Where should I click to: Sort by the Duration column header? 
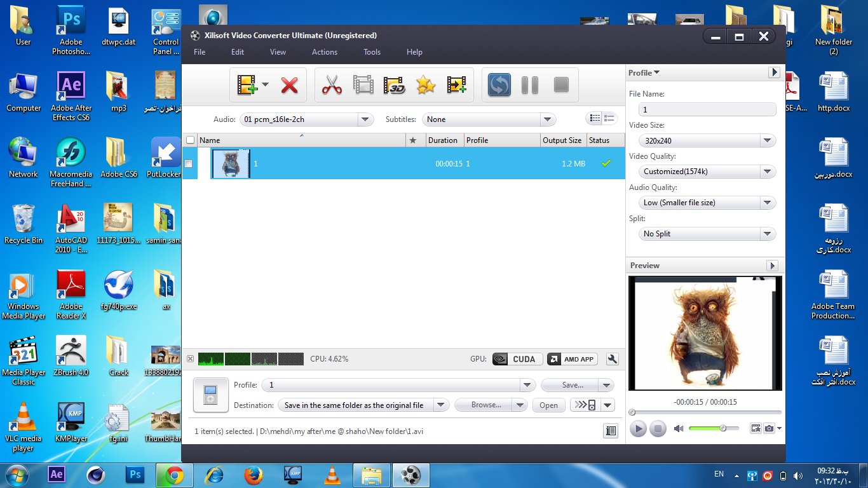coord(444,140)
